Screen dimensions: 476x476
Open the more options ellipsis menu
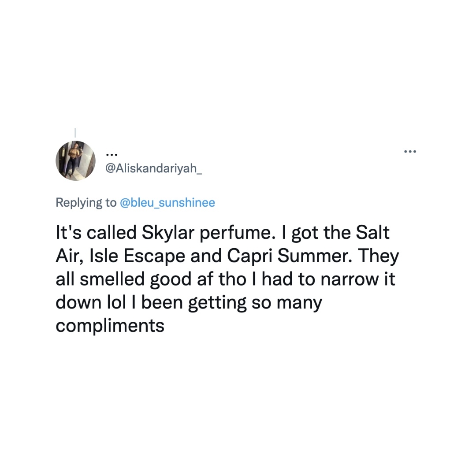tap(410, 152)
